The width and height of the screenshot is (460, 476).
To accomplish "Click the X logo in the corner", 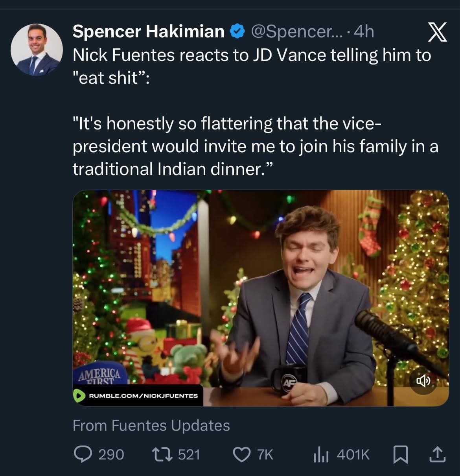I will tap(437, 32).
